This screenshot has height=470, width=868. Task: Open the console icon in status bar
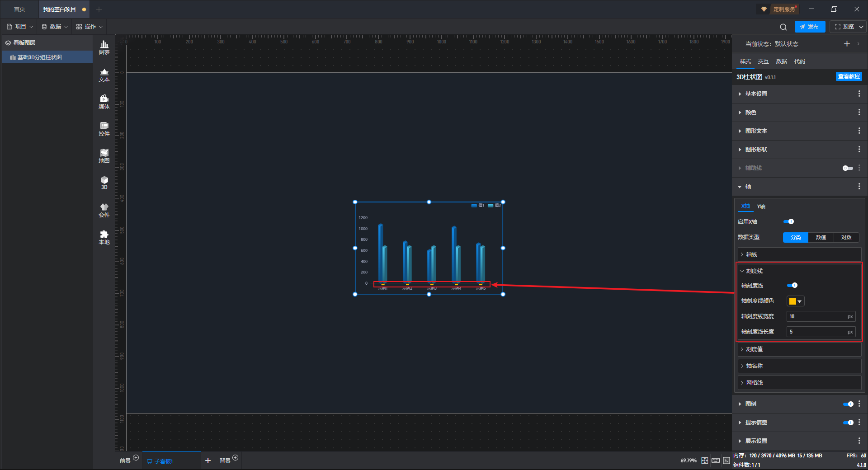(726, 461)
